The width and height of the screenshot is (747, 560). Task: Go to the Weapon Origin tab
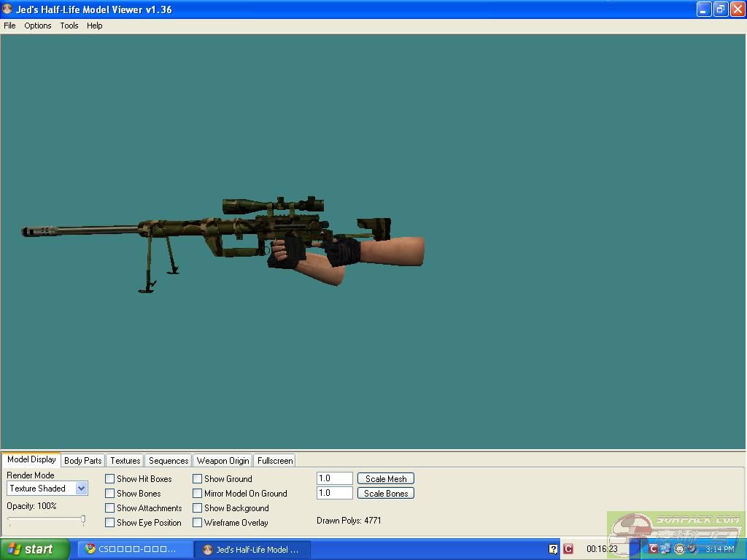click(x=222, y=461)
